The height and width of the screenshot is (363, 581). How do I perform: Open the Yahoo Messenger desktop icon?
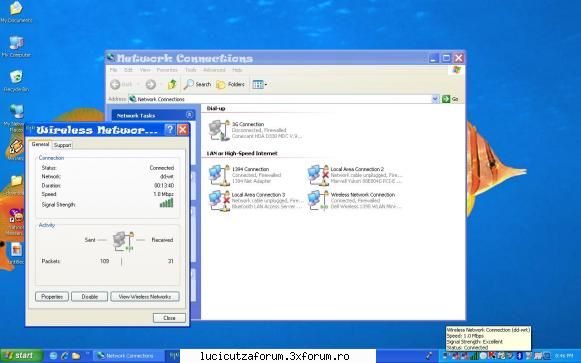[15, 222]
